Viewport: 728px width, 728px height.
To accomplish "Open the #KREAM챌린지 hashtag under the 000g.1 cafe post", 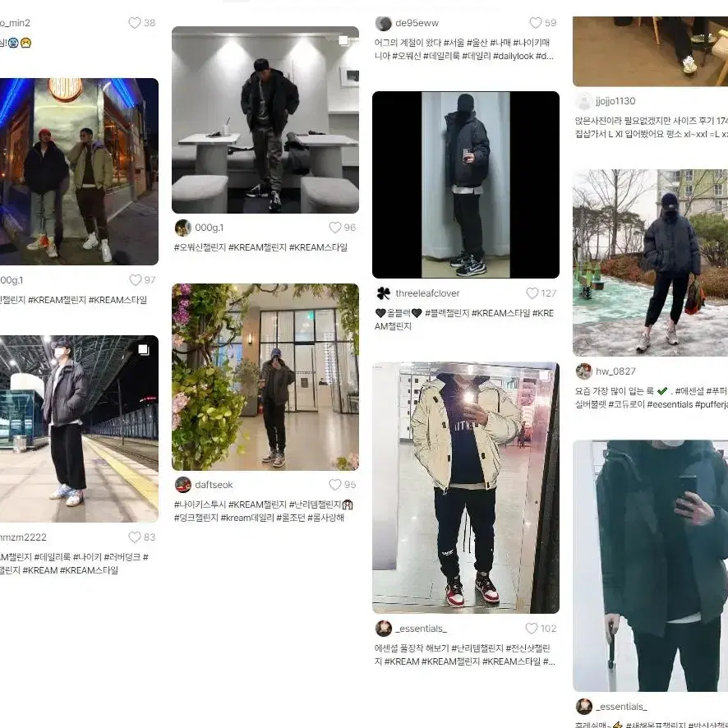I will click(x=258, y=247).
